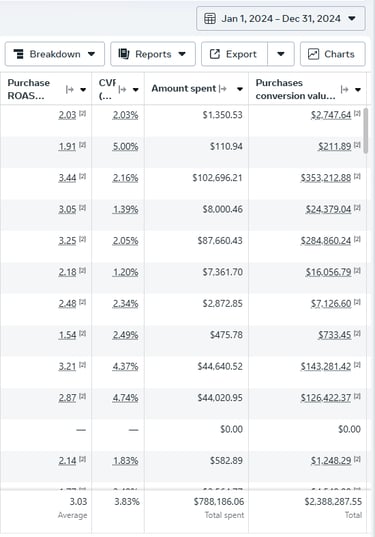Image resolution: width=375 pixels, height=537 pixels.
Task: Click the vertical scrollbar thumb of the table
Action: 365,130
